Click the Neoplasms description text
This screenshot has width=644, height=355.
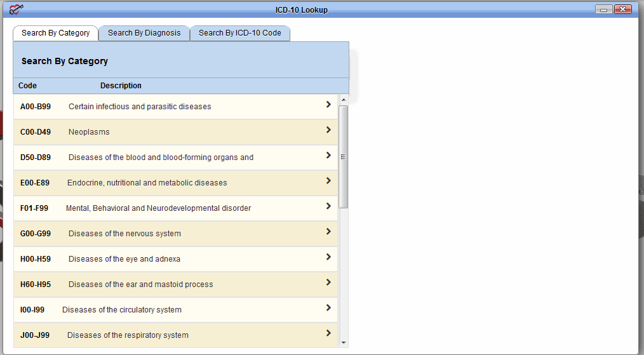coord(89,132)
